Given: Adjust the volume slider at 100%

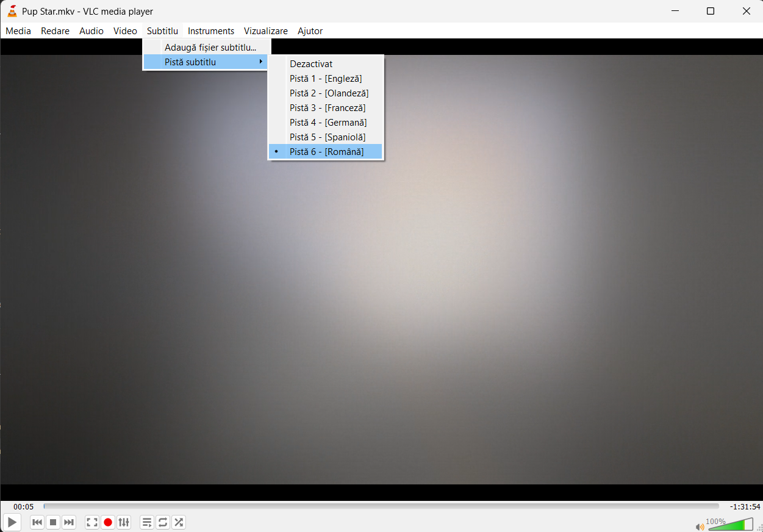Looking at the screenshot, I should (730, 524).
